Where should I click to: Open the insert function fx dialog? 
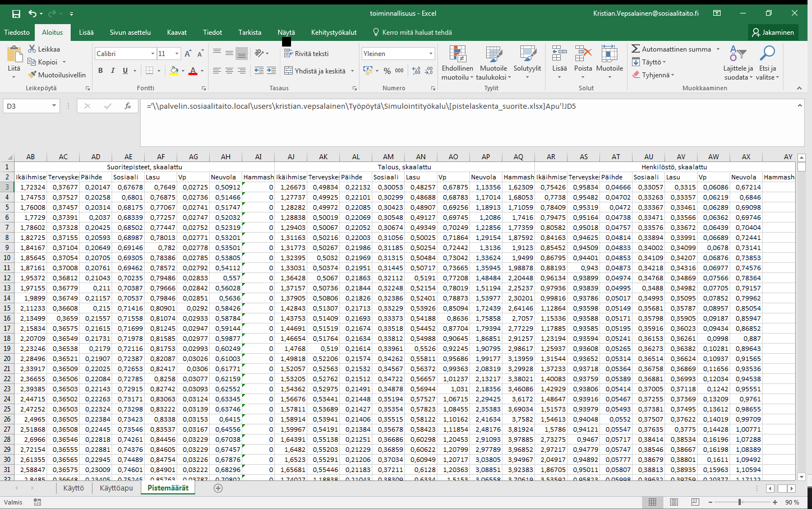[x=128, y=106]
